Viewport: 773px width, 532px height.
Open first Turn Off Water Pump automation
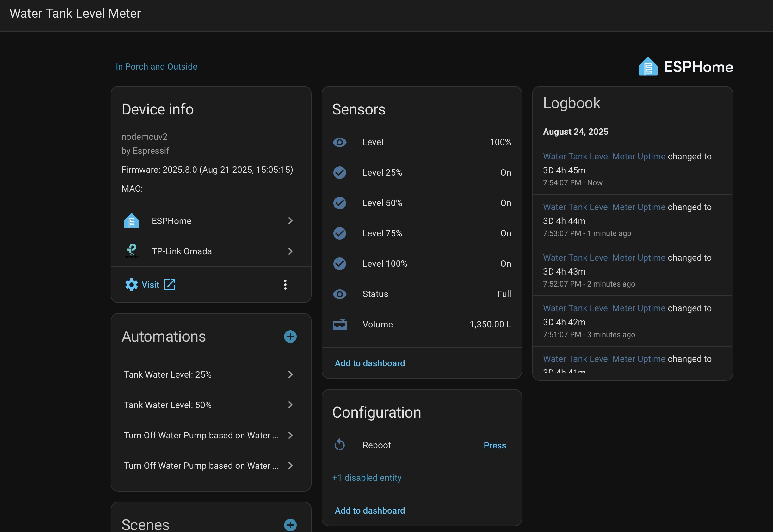coord(201,435)
